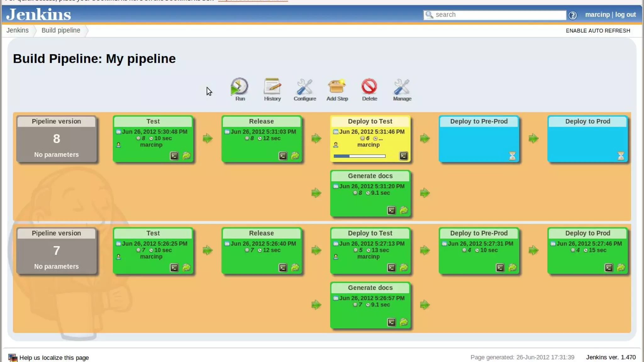Open Build pipeline breadcrumb
The image size is (644, 362).
(61, 30)
